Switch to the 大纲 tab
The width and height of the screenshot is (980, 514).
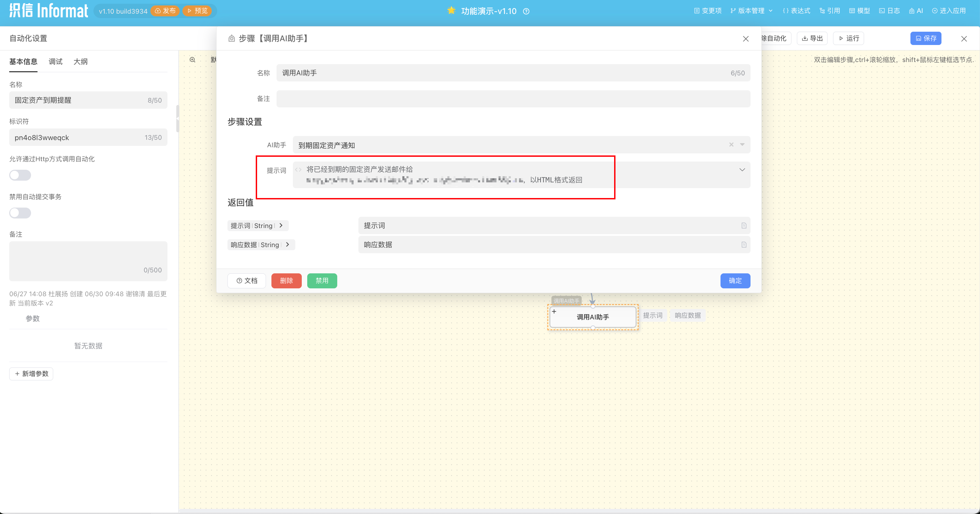80,62
